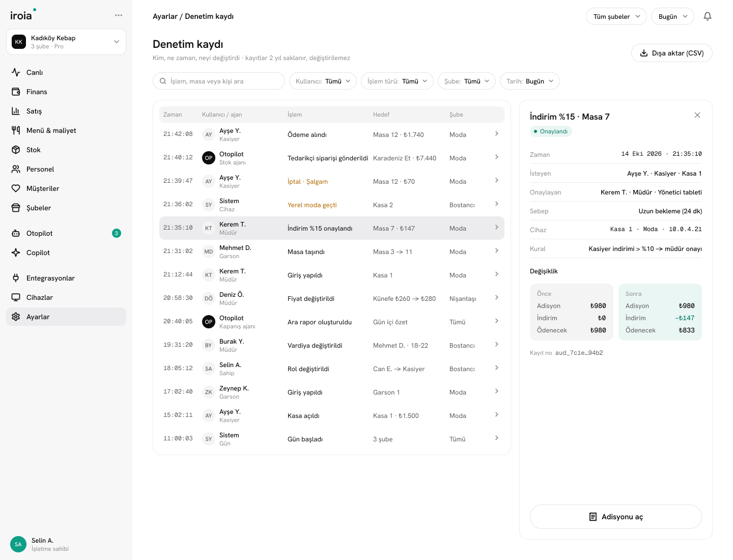This screenshot has height=560, width=733.
Task: Open Menü & maliyet utensils icon
Action: coord(16,130)
